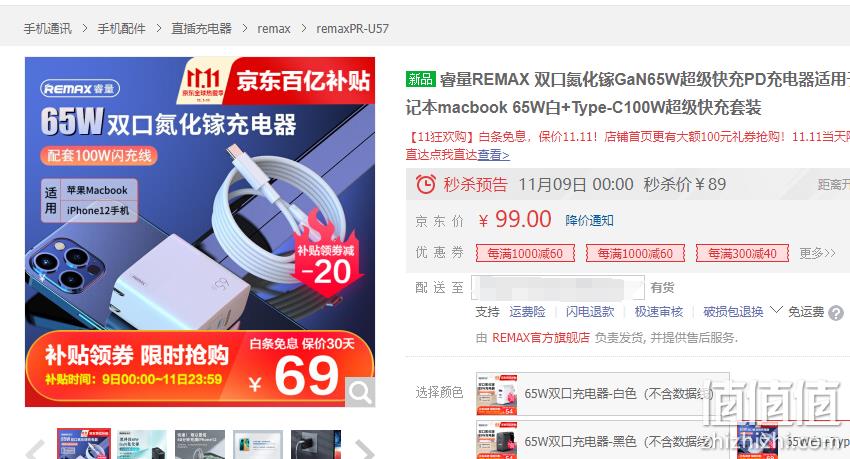Show more coupons via 更多>>
Screen dimensions: 850x459
(x=817, y=253)
